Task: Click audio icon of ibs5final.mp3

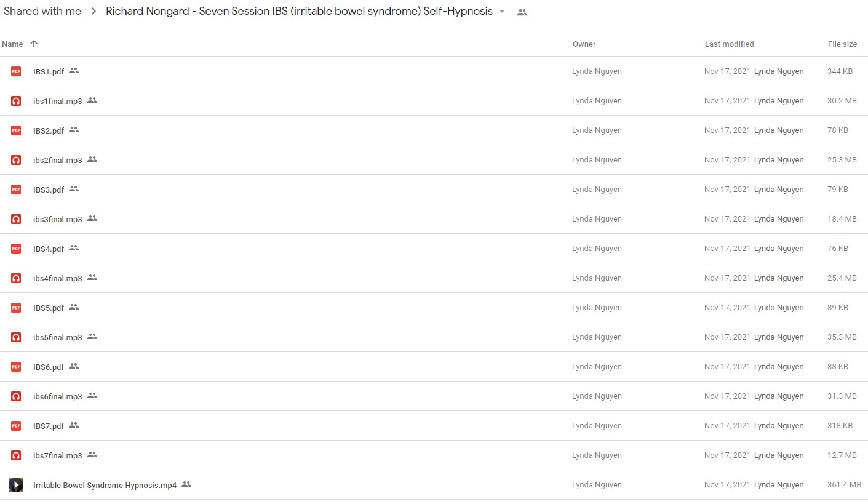Action: pyautogui.click(x=16, y=337)
